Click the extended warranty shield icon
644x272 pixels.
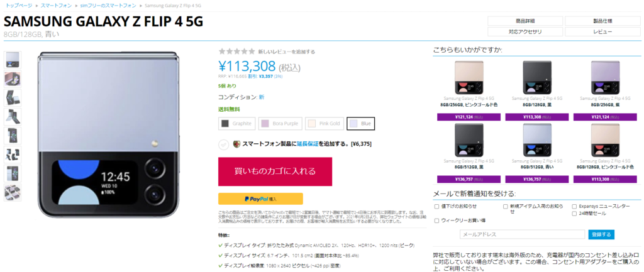[236, 144]
